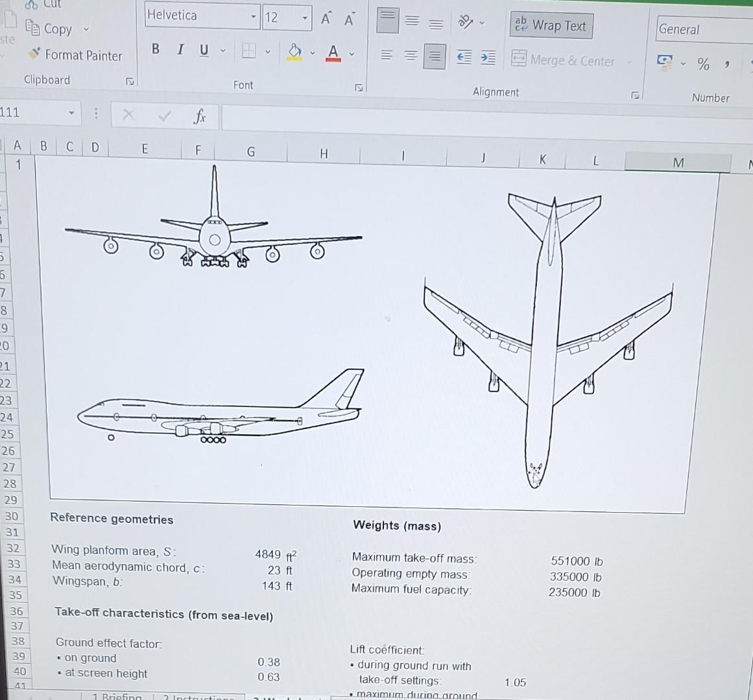Increase the font size
The height and width of the screenshot is (700, 753).
click(325, 19)
